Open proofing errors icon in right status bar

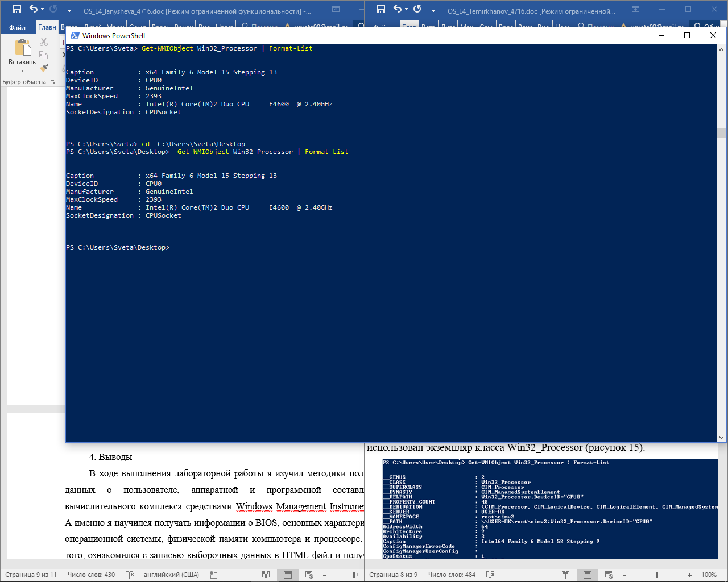(490, 575)
